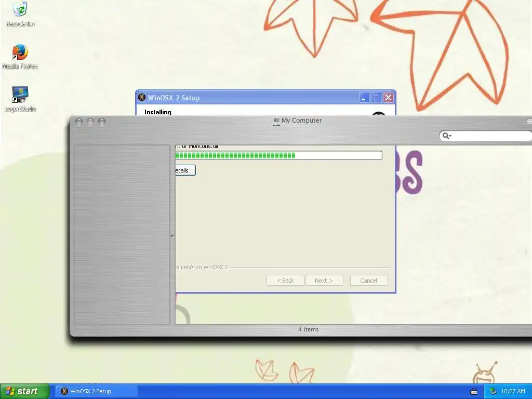Click the WinOSX 2 Setup title bar icon
This screenshot has height=399, width=532.
click(142, 97)
